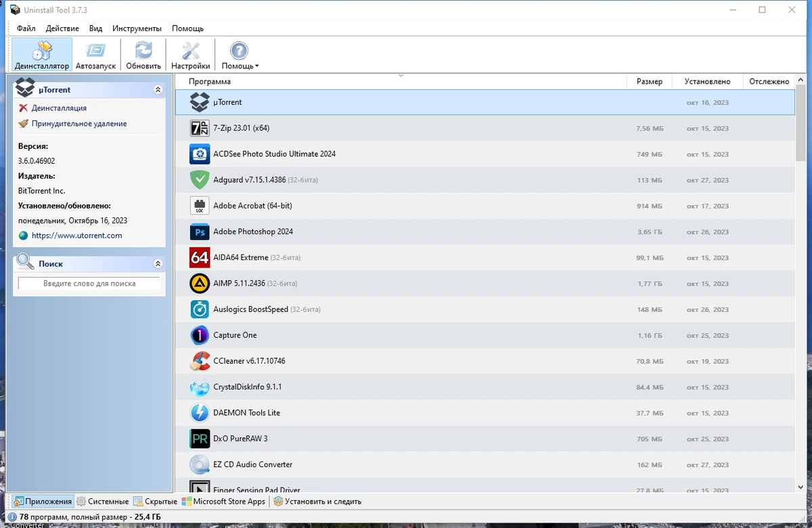Select the ACDSee Photo Studio Ultimate 2024 row
The image size is (812, 528).
tap(485, 154)
